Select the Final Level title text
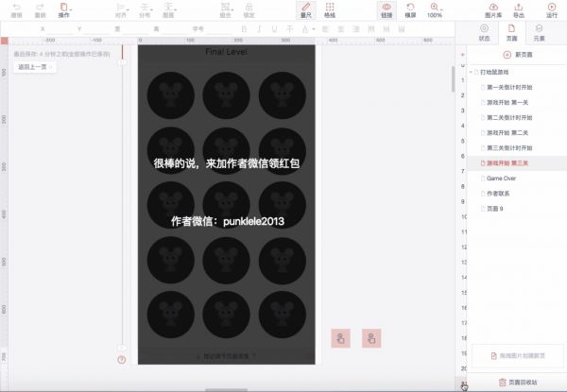The width and height of the screenshot is (567, 392). [227, 52]
